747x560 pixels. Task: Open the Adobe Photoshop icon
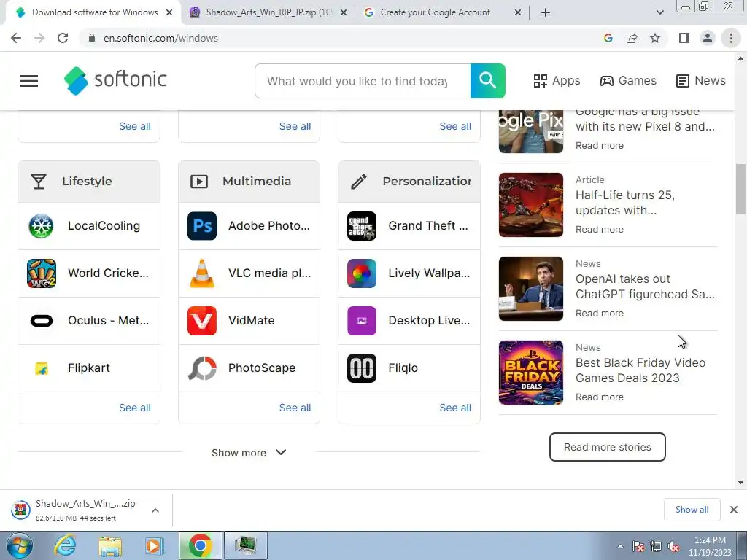202,226
